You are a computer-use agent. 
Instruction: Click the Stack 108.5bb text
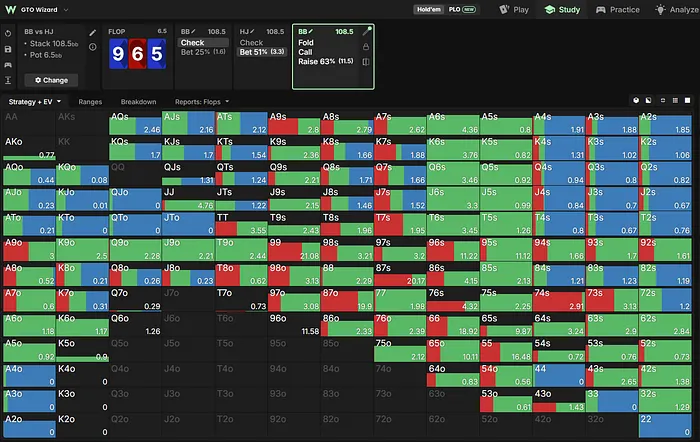(54, 43)
